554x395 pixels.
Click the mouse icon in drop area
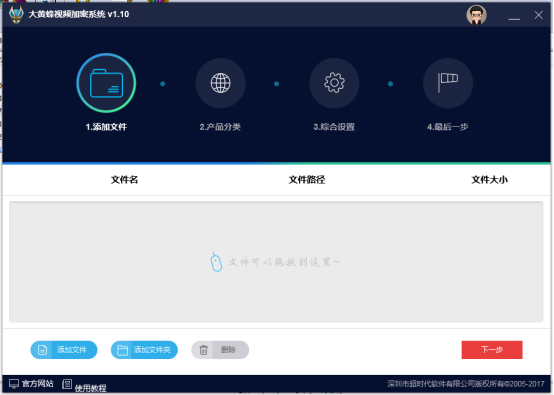pos(216,262)
